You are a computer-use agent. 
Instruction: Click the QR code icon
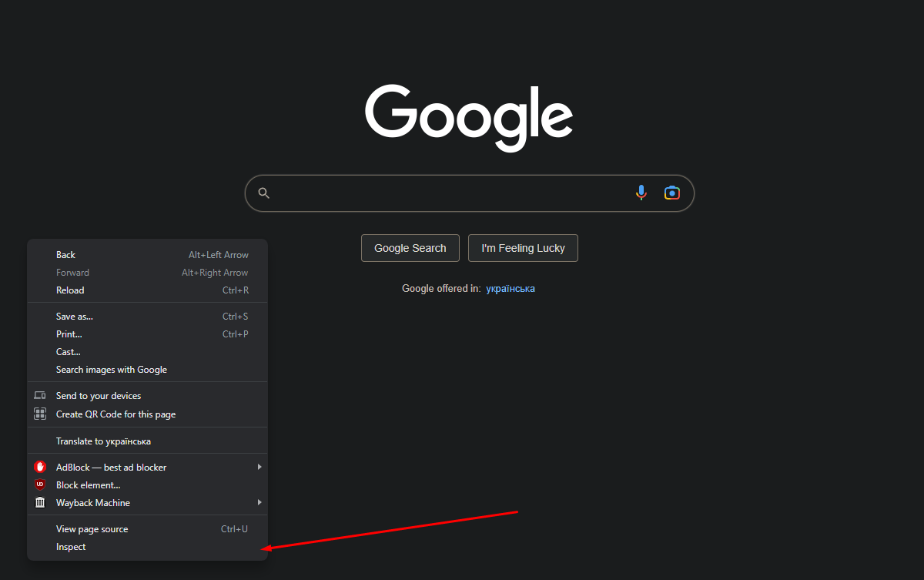(x=40, y=414)
